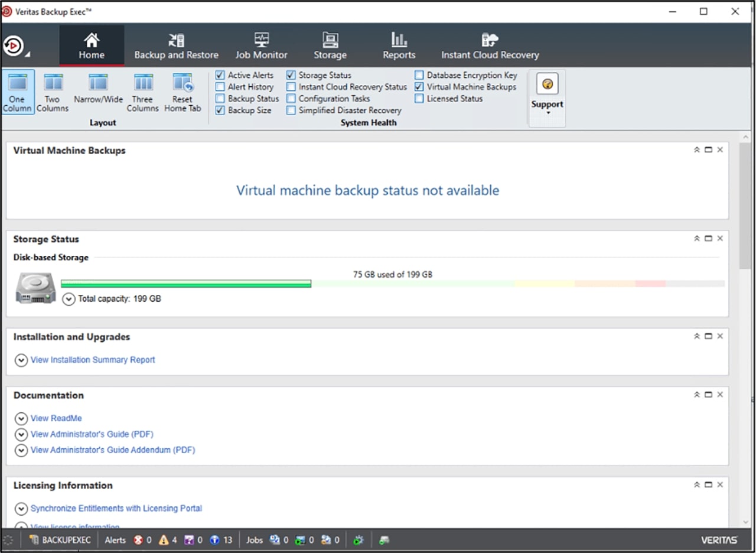Viewport: 756px width, 553px height.
Task: Open the View ReadMe link
Action: point(56,418)
